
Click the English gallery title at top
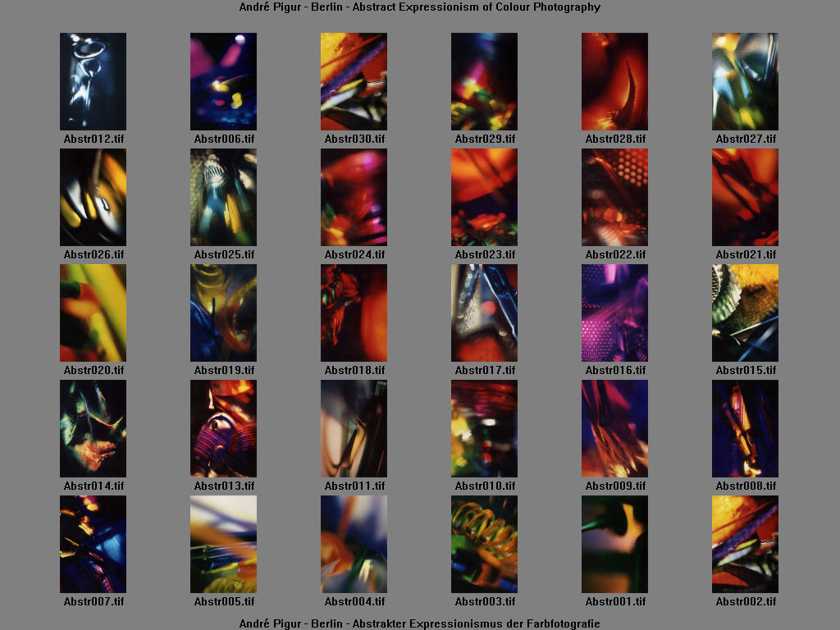click(419, 7)
